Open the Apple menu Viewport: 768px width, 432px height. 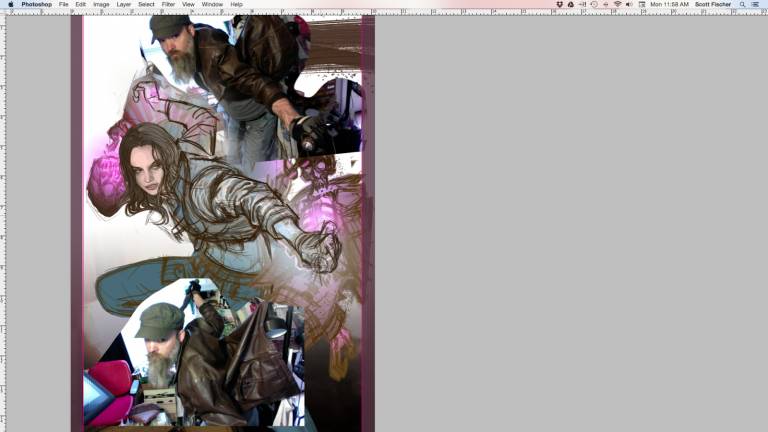(11, 4)
